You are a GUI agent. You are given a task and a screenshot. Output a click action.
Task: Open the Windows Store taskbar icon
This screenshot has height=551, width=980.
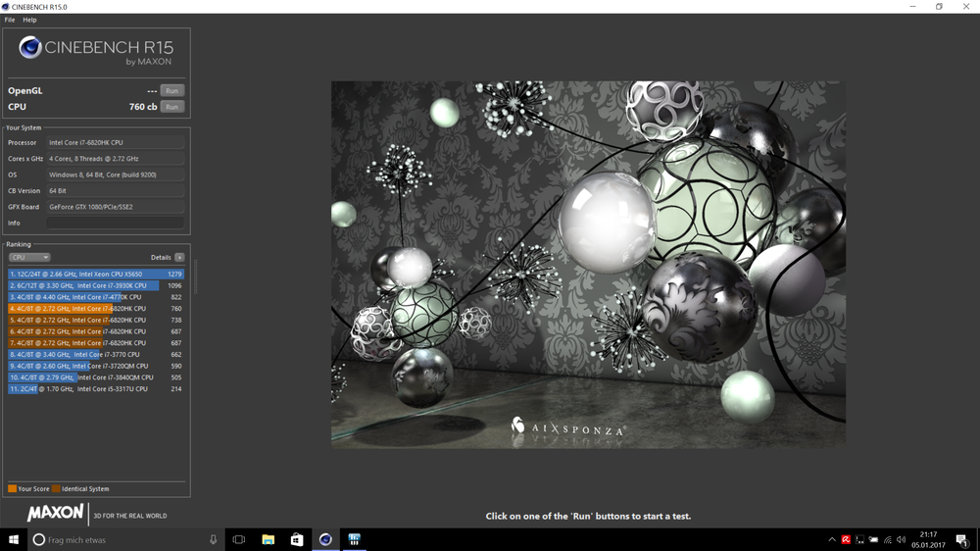[x=296, y=539]
